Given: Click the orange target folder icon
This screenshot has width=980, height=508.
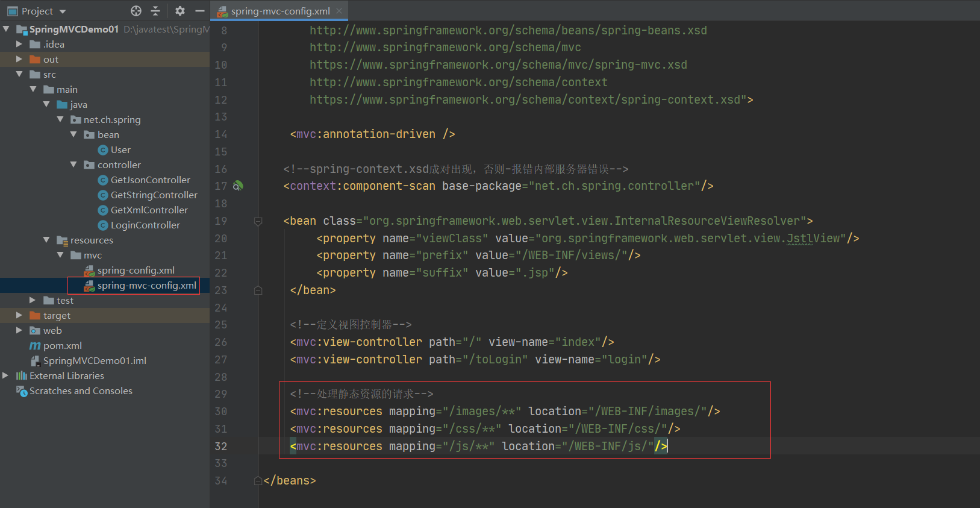Looking at the screenshot, I should click(35, 316).
